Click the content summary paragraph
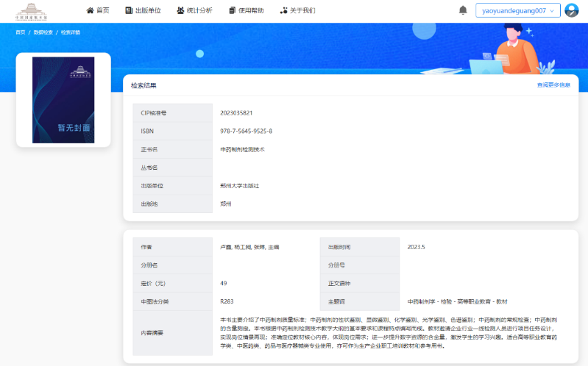 [389, 333]
